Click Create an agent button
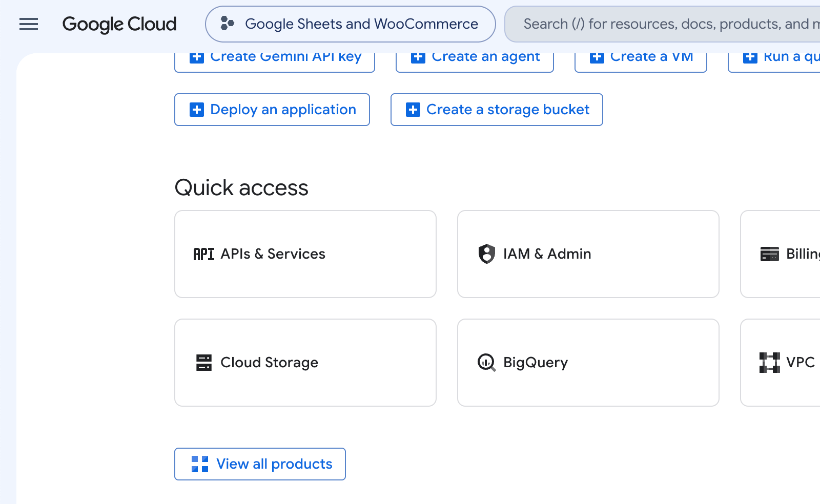Image resolution: width=820 pixels, height=504 pixels. pos(475,62)
